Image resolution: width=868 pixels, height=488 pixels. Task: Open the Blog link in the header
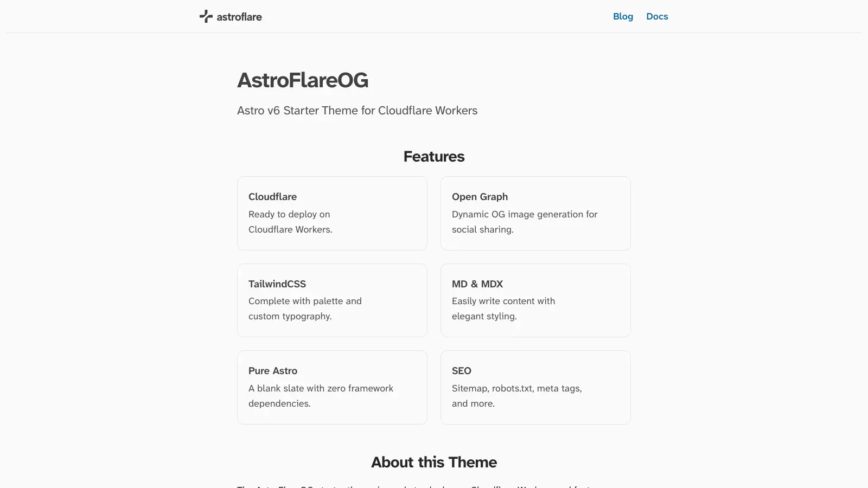pyautogui.click(x=623, y=16)
